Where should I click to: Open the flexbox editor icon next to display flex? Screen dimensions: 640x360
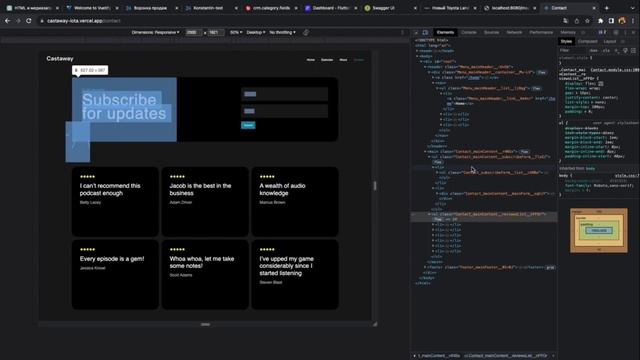(601, 83)
